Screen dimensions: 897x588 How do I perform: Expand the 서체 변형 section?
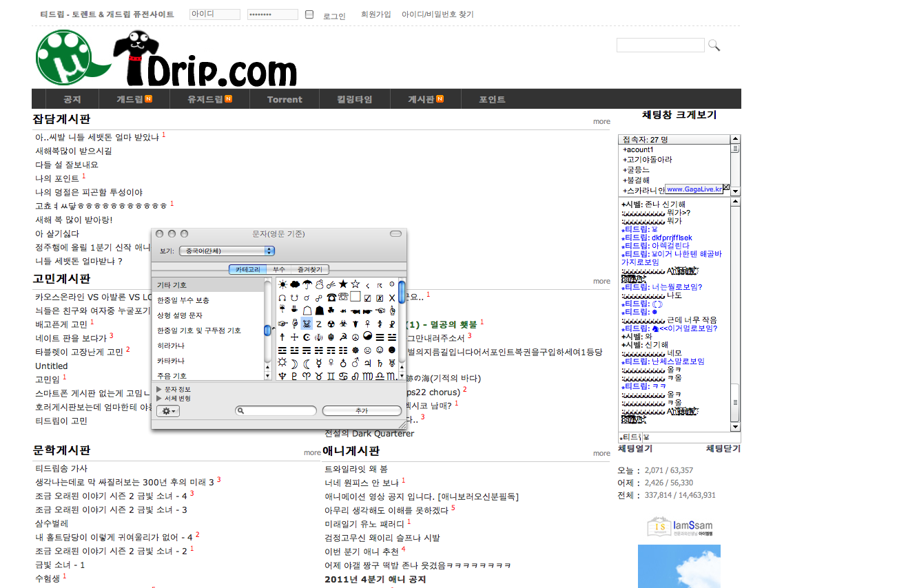tap(159, 398)
